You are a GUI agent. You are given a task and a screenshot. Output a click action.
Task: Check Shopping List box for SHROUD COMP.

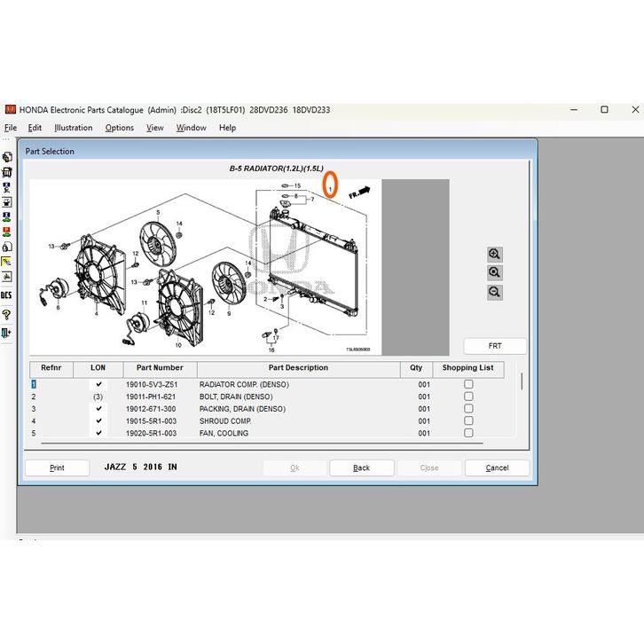pyautogui.click(x=468, y=421)
